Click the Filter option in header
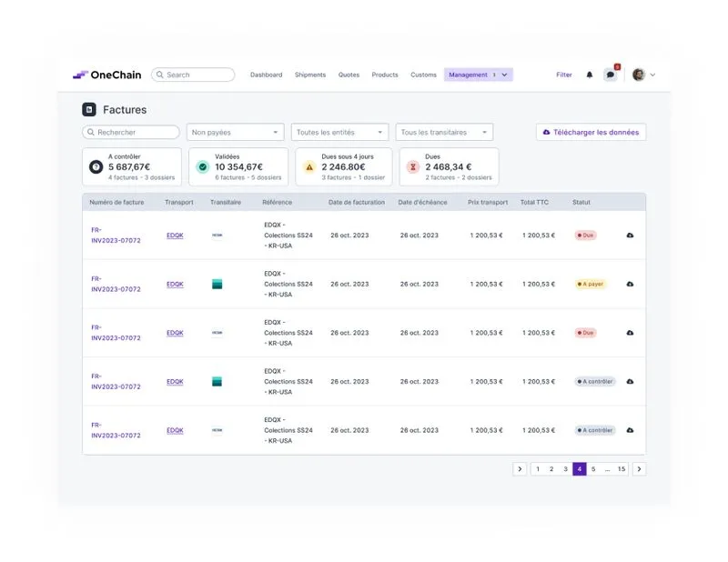The image size is (728, 562). point(564,75)
